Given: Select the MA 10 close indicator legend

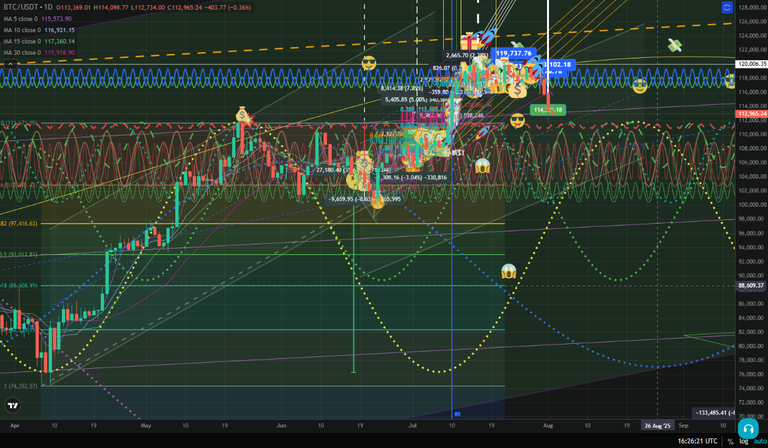Looking at the screenshot, I should pyautogui.click(x=39, y=30).
